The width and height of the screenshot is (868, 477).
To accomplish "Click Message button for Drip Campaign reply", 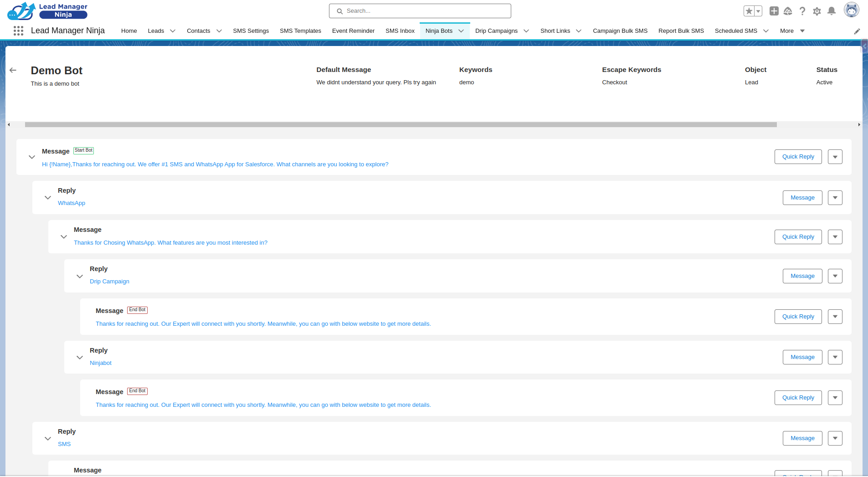I will (802, 276).
